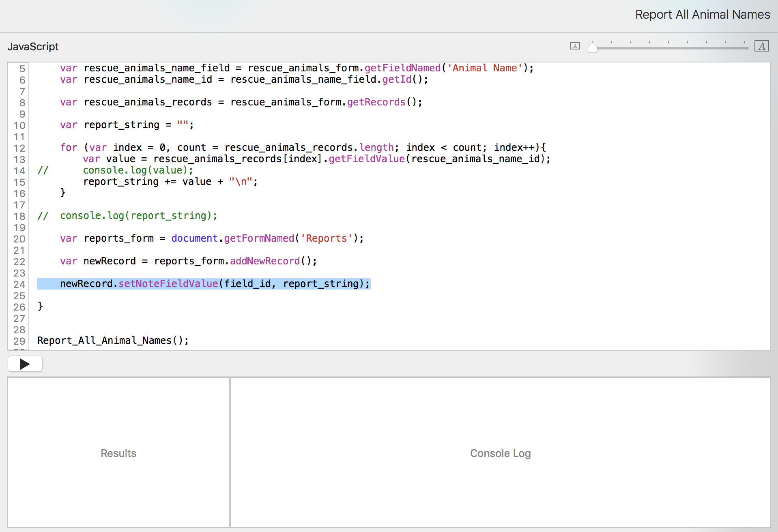778x532 pixels.
Task: Click line number 24 in the gutter
Action: click(x=19, y=284)
